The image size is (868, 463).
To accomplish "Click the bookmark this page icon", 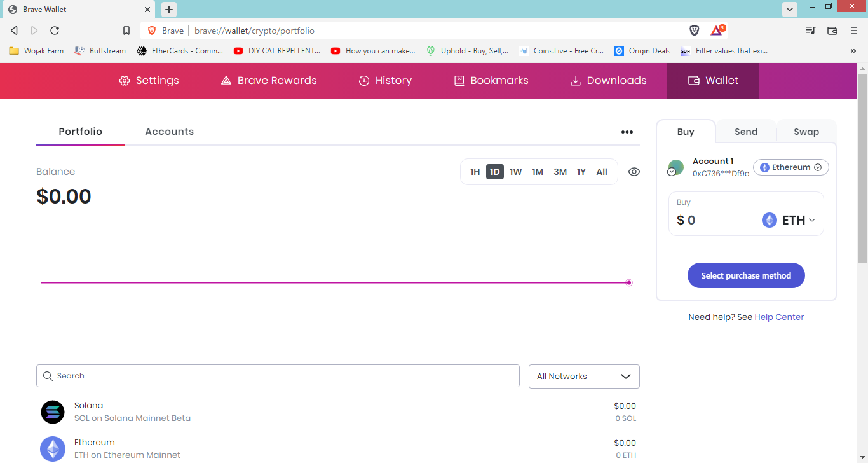I will [x=126, y=31].
